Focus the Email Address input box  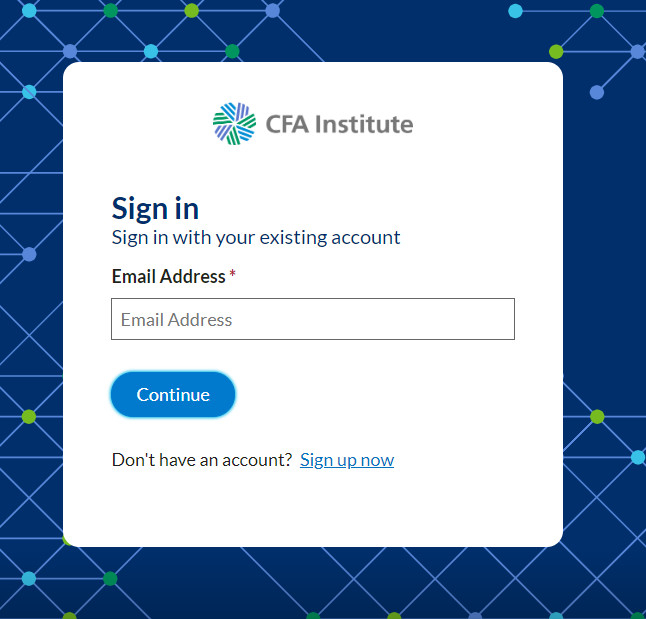(x=313, y=319)
